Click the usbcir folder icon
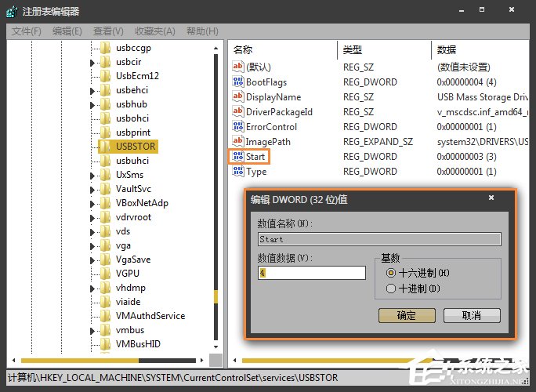 click(x=105, y=62)
